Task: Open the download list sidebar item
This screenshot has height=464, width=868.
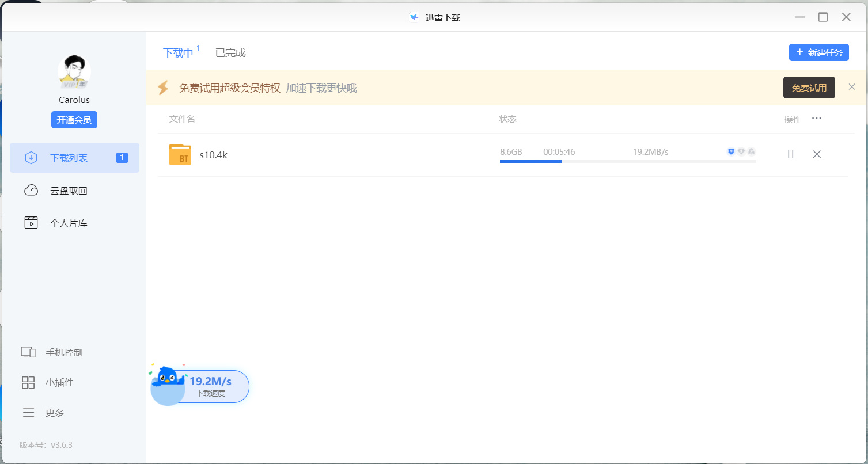Action: click(x=74, y=158)
